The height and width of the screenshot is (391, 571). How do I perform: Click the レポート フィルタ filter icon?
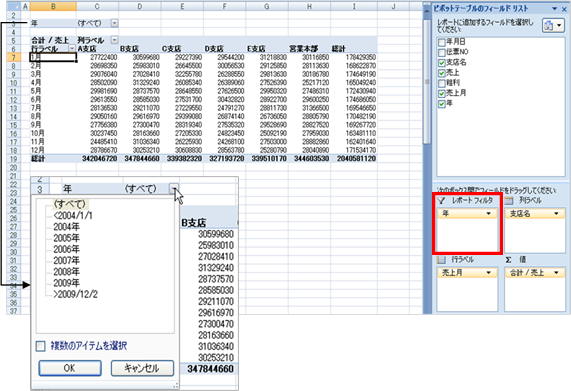click(x=441, y=201)
